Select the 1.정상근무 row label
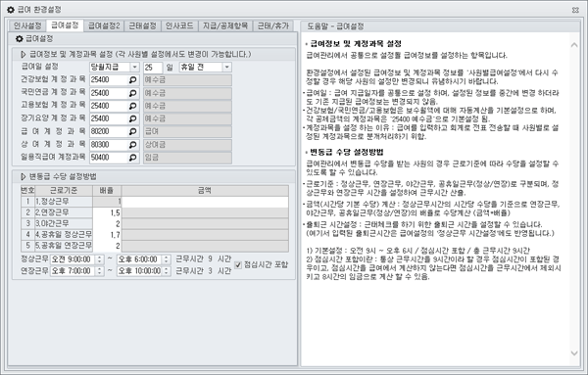The width and height of the screenshot is (588, 375). coord(64,202)
